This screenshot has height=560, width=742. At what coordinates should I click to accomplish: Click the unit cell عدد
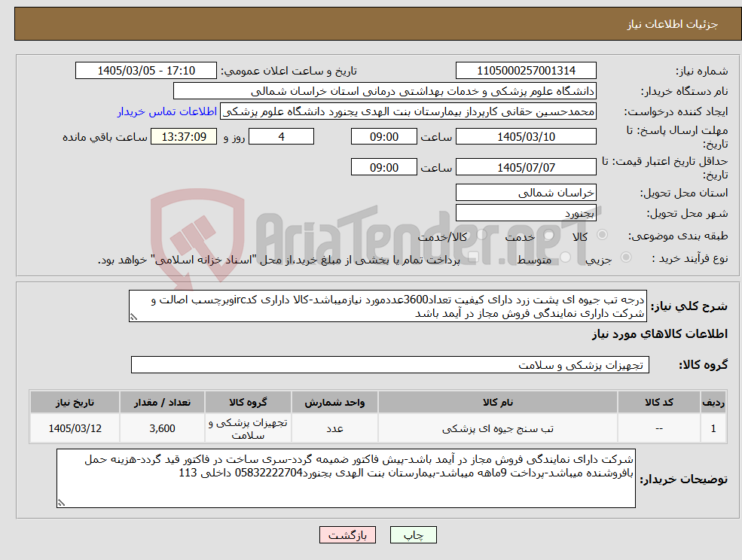click(x=334, y=428)
